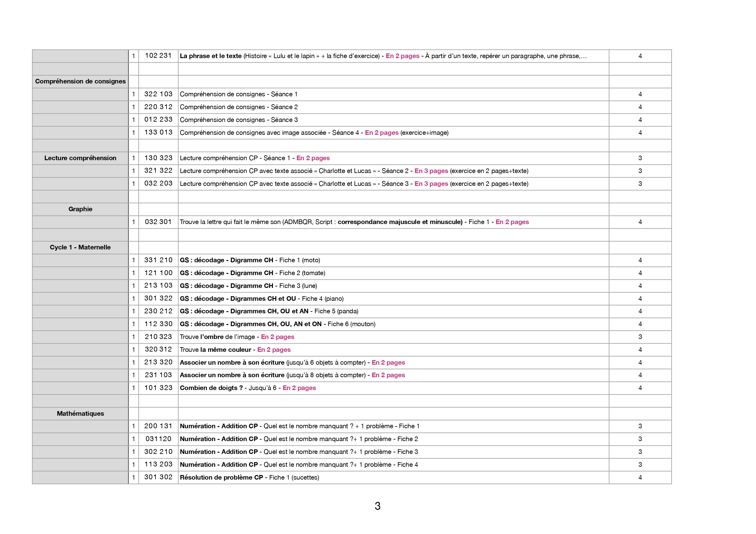The height and width of the screenshot is (534, 756).
Task: Click the 'Graphie' section heading cell
Action: point(80,209)
